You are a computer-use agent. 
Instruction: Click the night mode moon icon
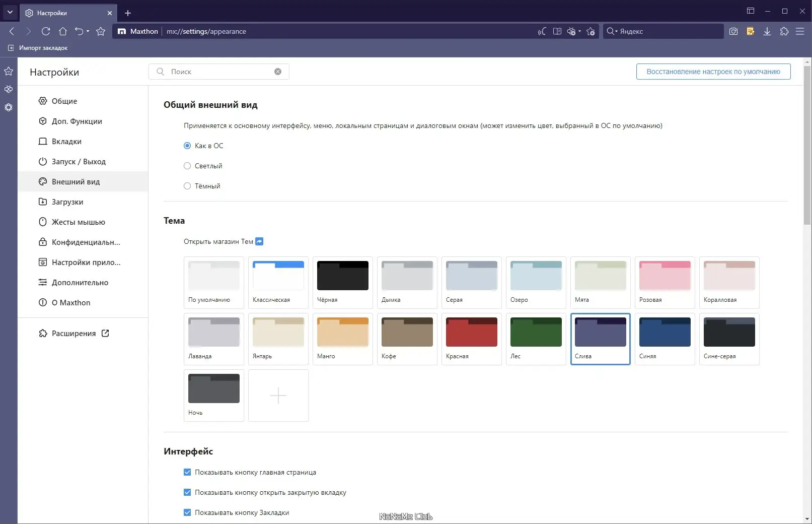pos(542,31)
